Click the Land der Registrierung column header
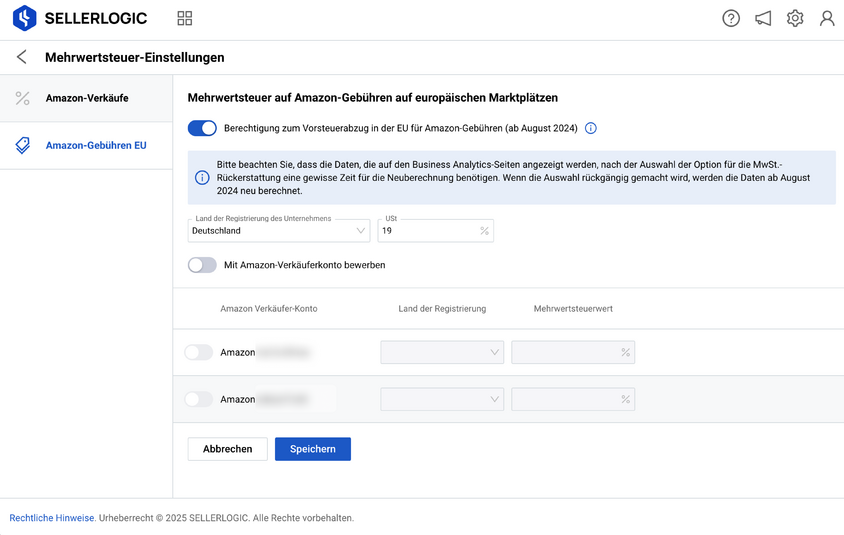 coord(442,308)
